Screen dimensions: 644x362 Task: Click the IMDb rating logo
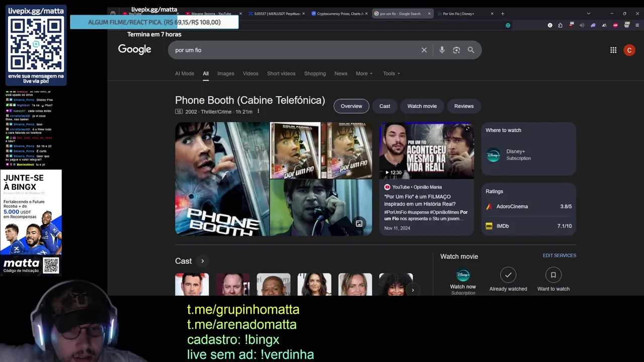(489, 226)
